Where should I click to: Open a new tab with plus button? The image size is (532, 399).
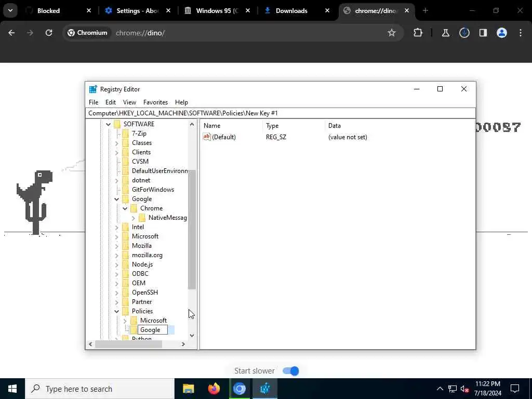click(425, 10)
